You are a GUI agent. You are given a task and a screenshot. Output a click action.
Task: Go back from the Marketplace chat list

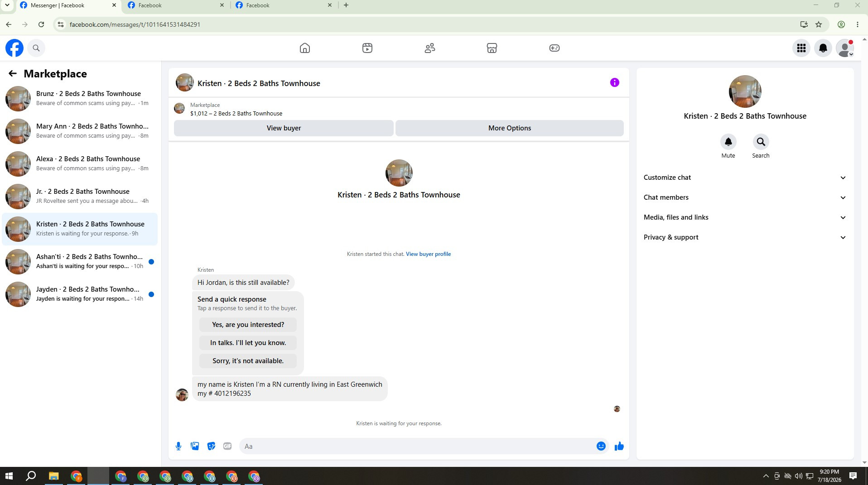(12, 73)
